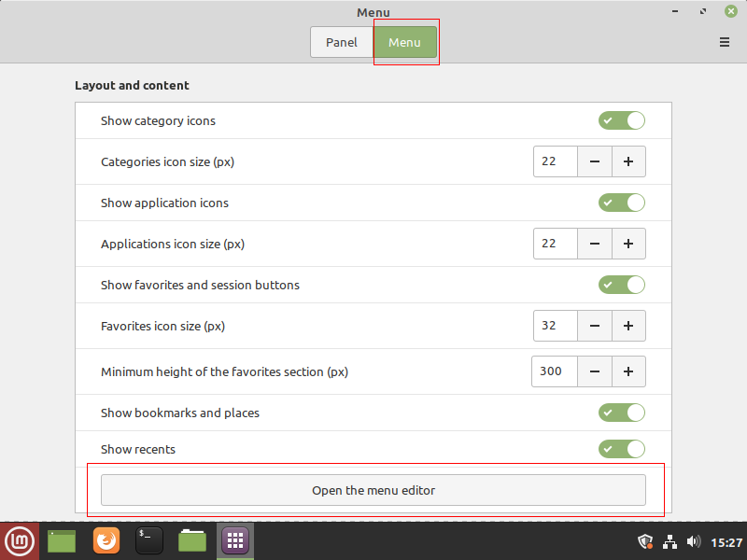Image resolution: width=747 pixels, height=560 pixels.
Task: Launch Firefox from the taskbar
Action: (x=106, y=541)
